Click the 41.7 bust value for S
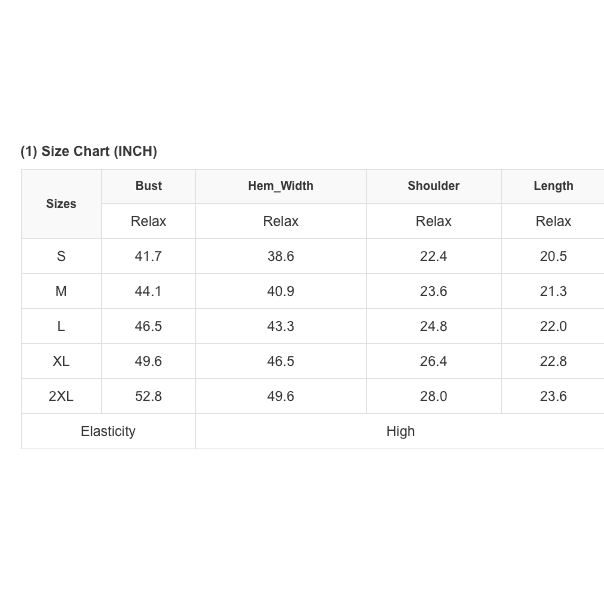The width and height of the screenshot is (604, 604). (x=148, y=256)
